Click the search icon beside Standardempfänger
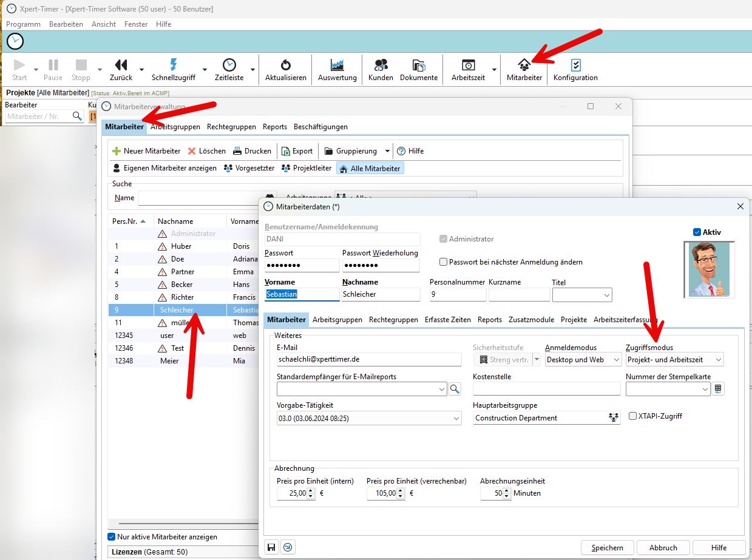Viewport: 752px width, 560px height. click(454, 390)
